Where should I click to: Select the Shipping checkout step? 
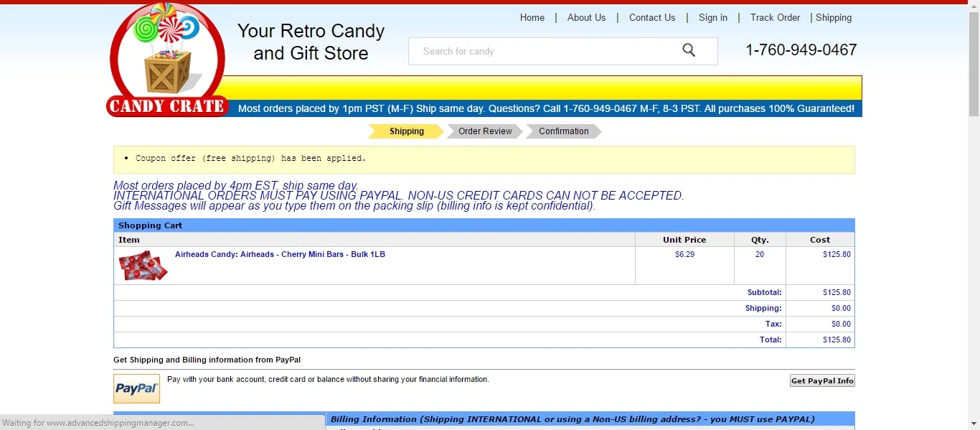pos(406,131)
